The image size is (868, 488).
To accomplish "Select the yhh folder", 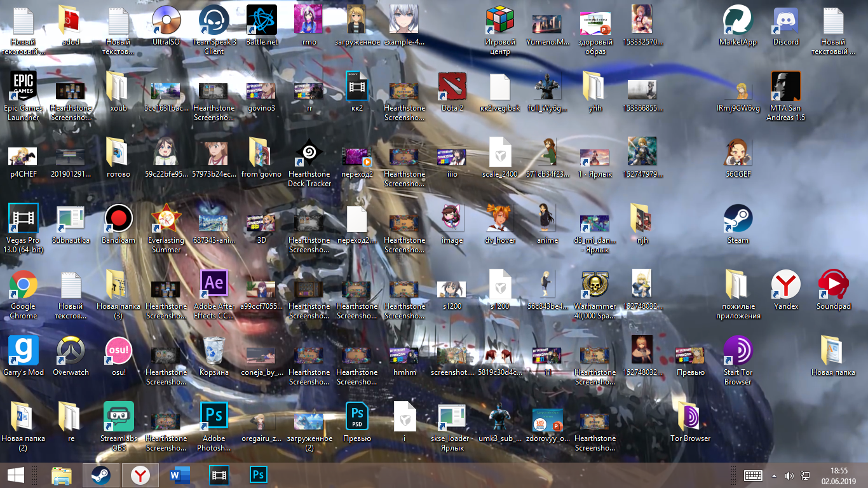I will (x=595, y=87).
